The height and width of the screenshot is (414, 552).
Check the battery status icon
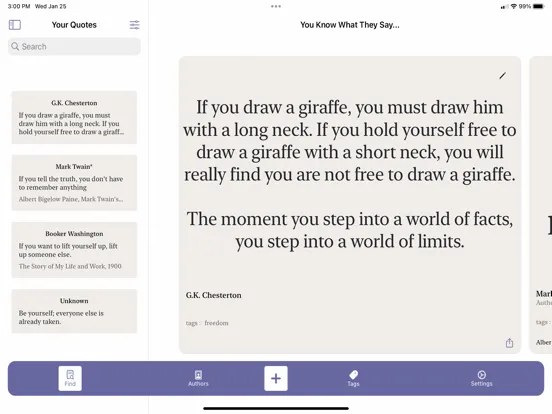click(x=538, y=6)
